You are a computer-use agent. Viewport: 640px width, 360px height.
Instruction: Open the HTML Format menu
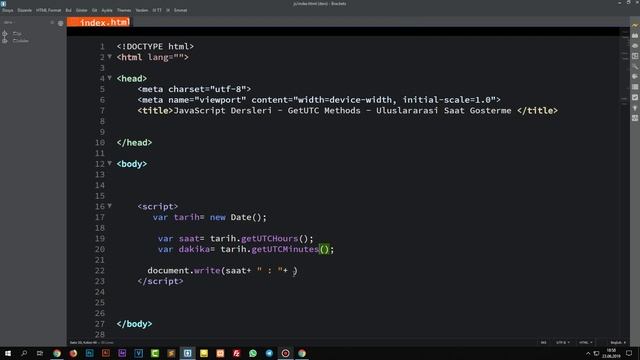[48, 10]
